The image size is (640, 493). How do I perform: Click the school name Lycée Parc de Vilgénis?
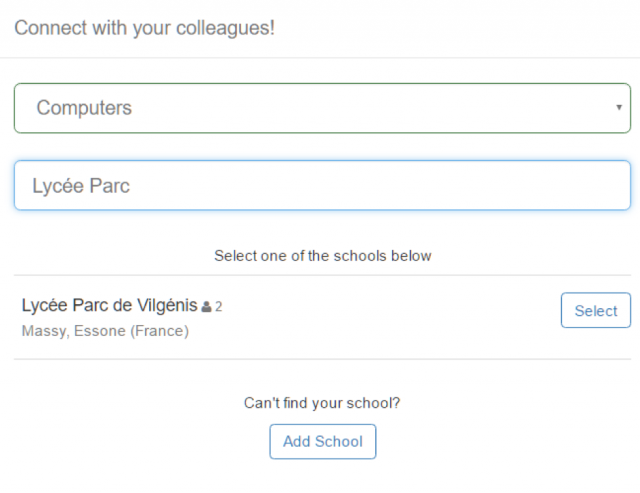pyautogui.click(x=109, y=305)
